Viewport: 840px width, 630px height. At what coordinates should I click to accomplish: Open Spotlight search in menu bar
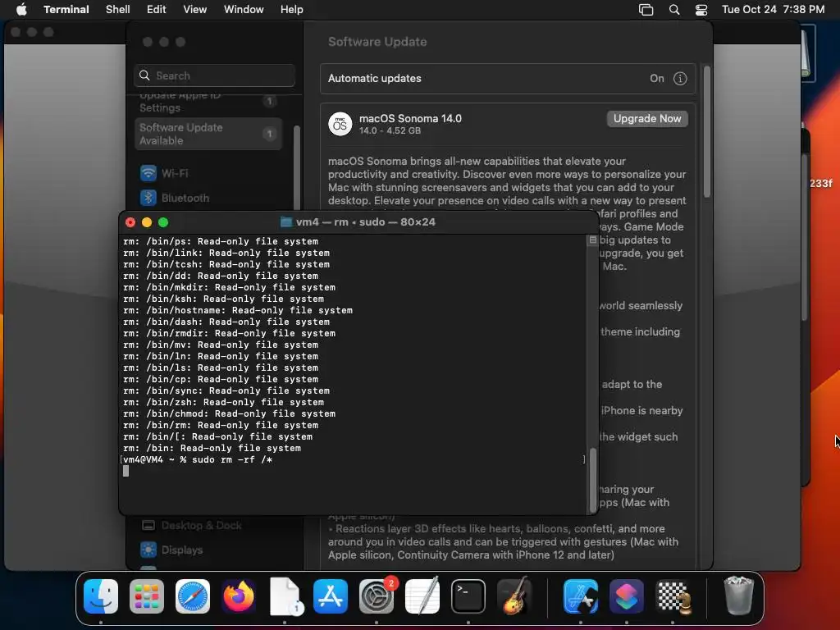pyautogui.click(x=674, y=9)
